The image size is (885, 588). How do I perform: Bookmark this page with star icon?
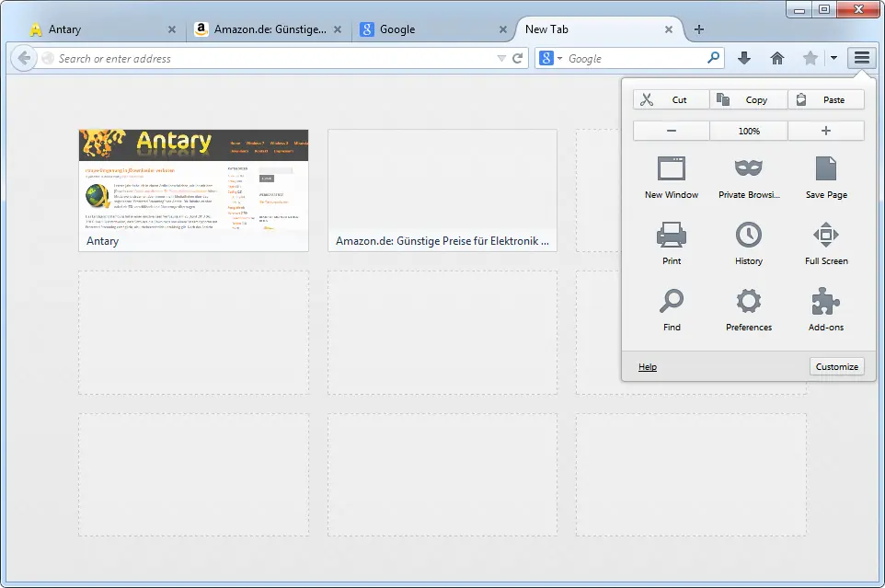(810, 58)
